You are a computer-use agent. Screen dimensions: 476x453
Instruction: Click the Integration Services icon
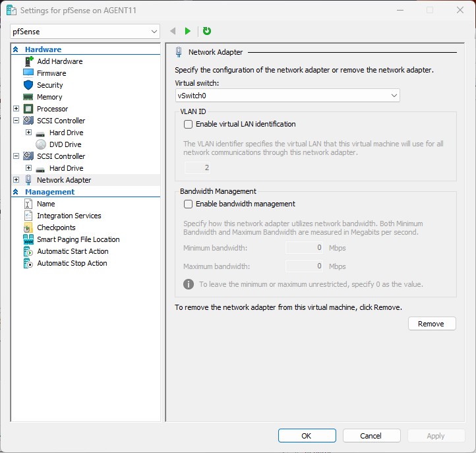pyautogui.click(x=28, y=216)
